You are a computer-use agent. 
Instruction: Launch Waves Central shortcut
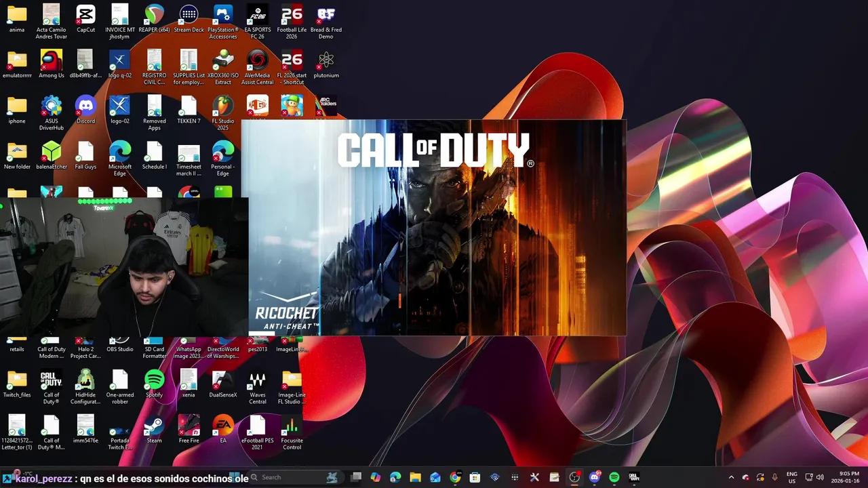click(258, 387)
